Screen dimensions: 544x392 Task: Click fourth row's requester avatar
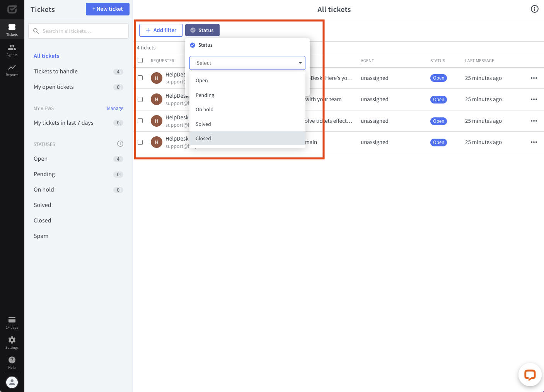157,142
